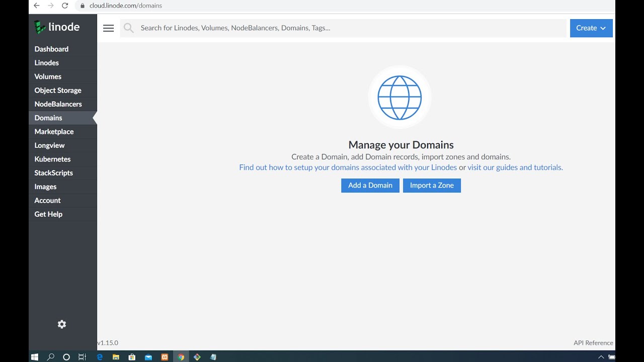644x362 pixels.
Task: Click the browser address bar URL
Action: pyautogui.click(x=126, y=6)
